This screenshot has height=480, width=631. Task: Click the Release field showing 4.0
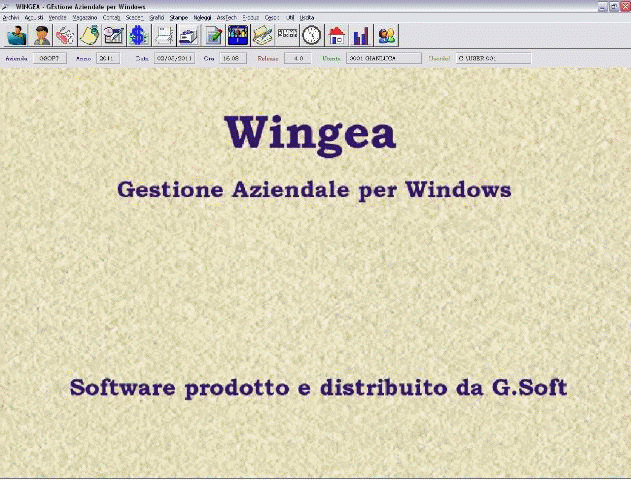tap(298, 59)
